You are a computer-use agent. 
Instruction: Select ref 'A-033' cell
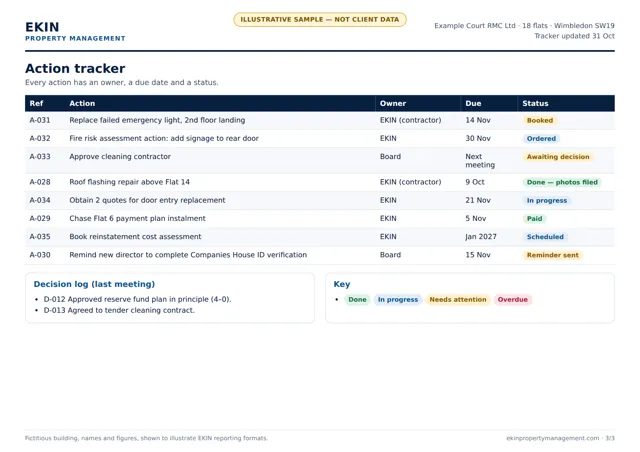point(40,156)
